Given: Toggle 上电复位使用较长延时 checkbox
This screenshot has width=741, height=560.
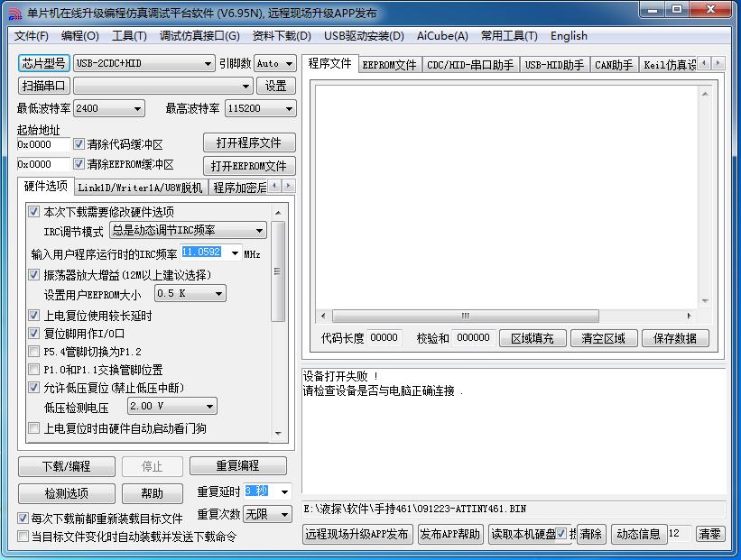Looking at the screenshot, I should pyautogui.click(x=33, y=316).
